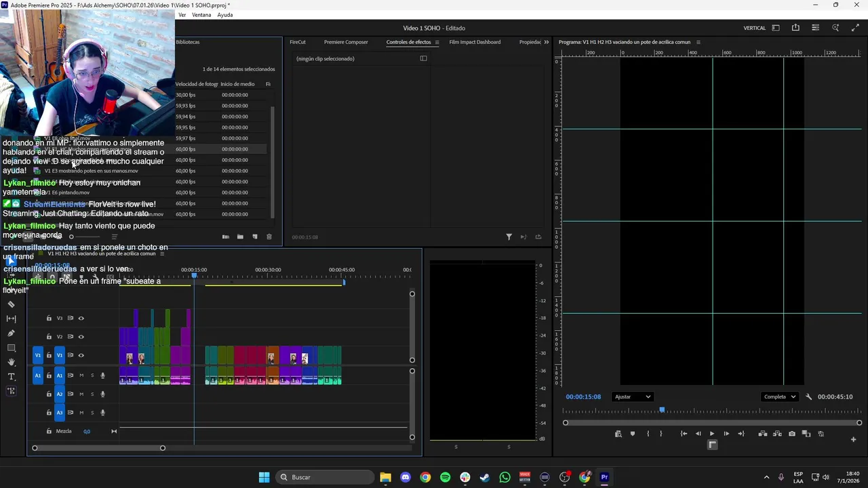Click the filter funnel in Effect Controls

tap(509, 237)
